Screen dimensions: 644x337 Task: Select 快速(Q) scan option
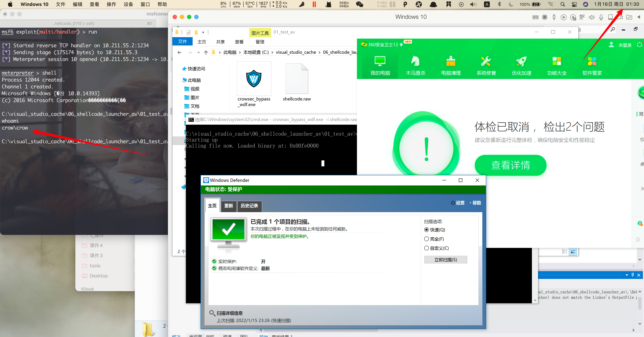435,230
